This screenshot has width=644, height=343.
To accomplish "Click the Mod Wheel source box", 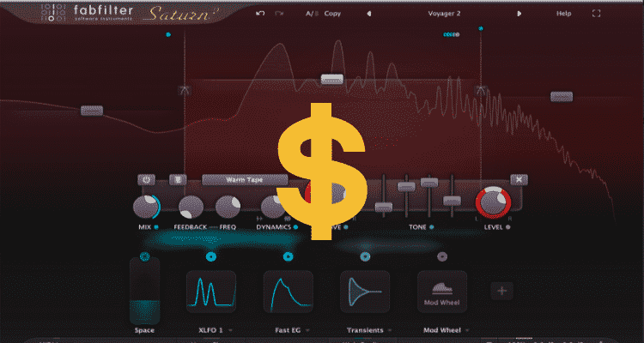I will pyautogui.click(x=441, y=295).
